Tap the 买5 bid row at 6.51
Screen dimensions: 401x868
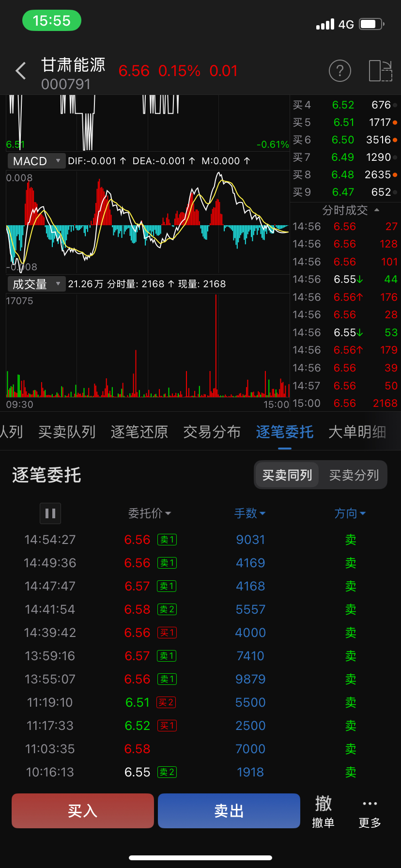coord(345,123)
